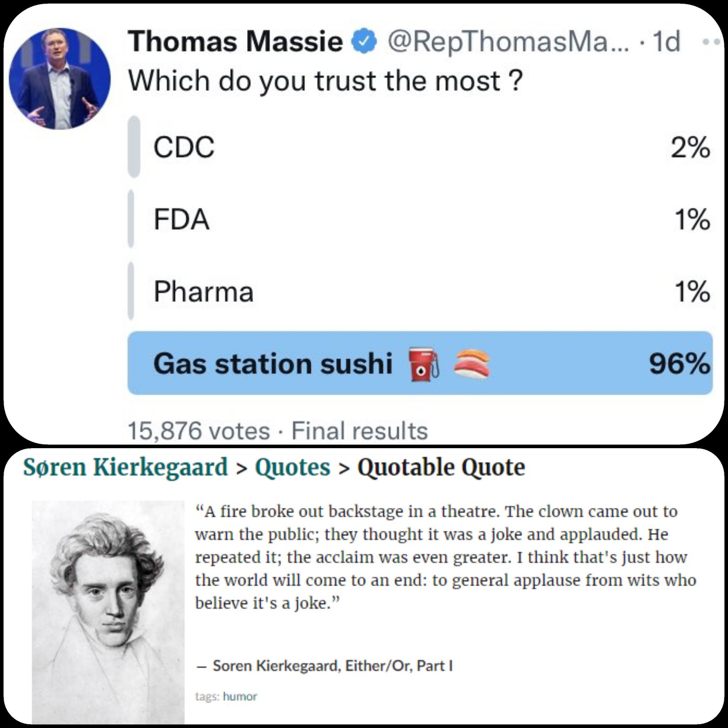The height and width of the screenshot is (728, 728).
Task: Click the Thomas Massie display name
Action: 235,41
